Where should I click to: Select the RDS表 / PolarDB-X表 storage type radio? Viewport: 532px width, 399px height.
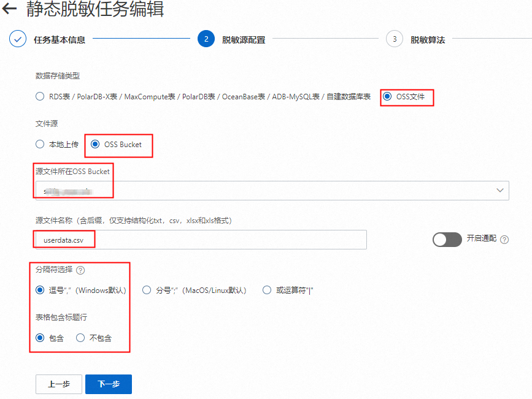(x=40, y=96)
